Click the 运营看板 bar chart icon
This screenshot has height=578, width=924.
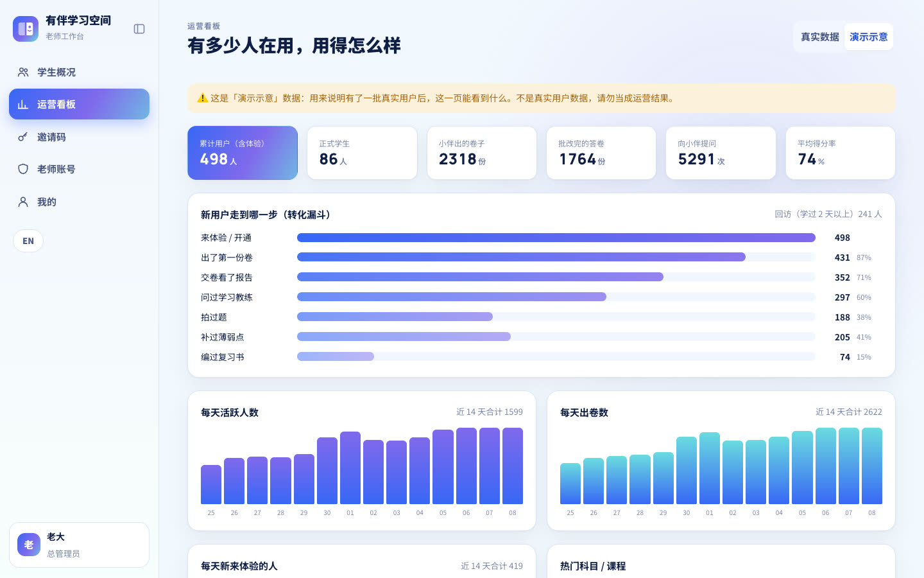pos(23,104)
